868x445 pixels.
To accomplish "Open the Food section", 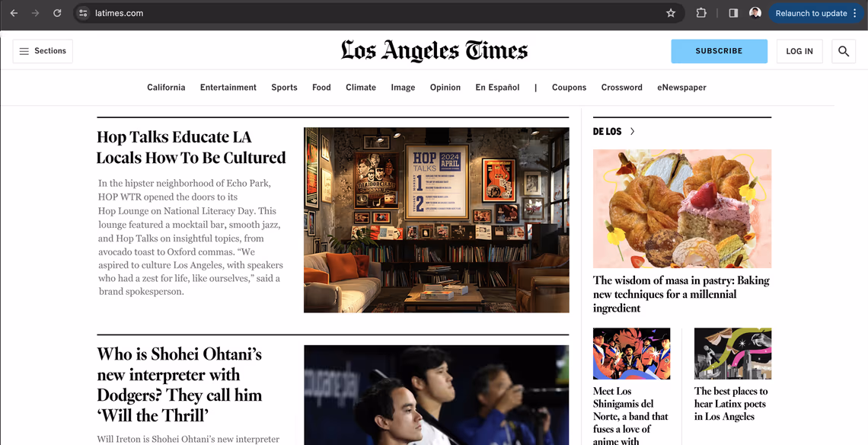I will pyautogui.click(x=321, y=87).
